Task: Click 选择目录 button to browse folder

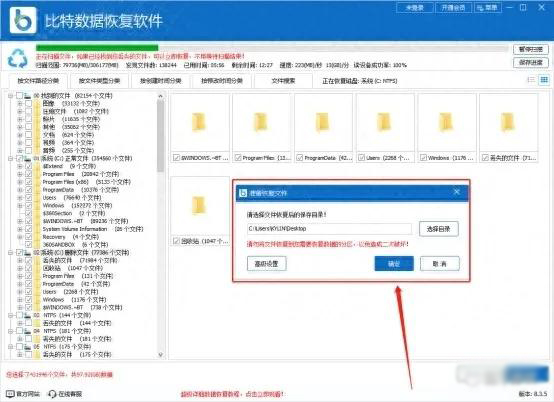Action: point(438,229)
